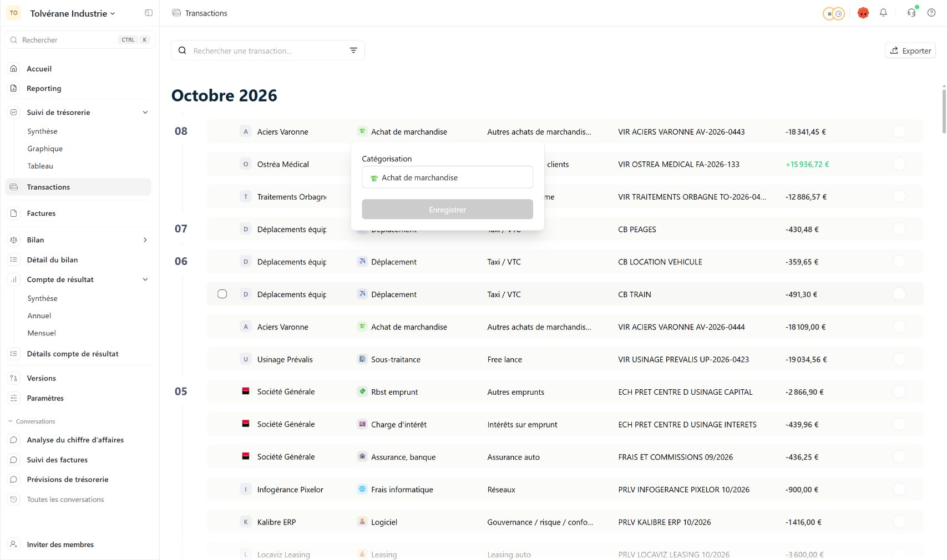Check the box on CB TRAIN row

tap(222, 294)
